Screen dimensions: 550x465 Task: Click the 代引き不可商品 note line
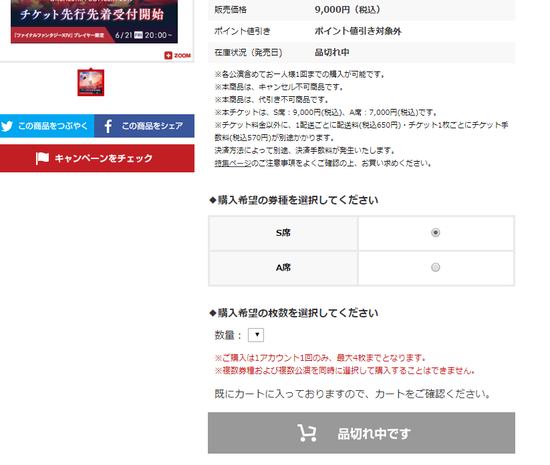click(271, 100)
